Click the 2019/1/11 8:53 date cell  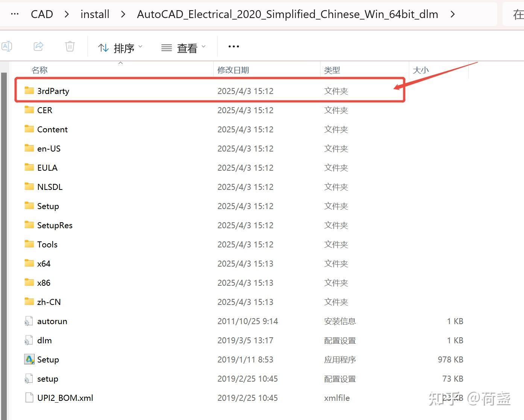click(245, 359)
